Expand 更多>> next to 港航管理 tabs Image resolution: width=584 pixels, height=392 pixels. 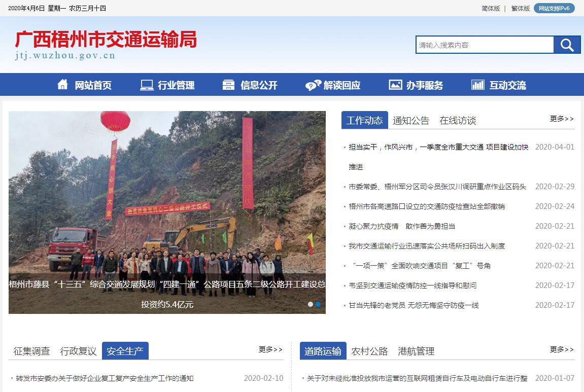click(562, 349)
